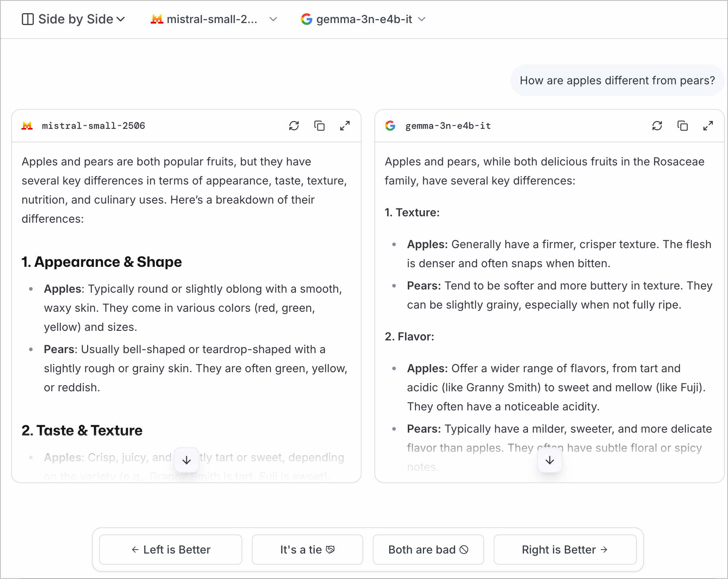This screenshot has height=579, width=728.
Task: Copy the gemma-3n-e4b-it response
Action: [x=683, y=126]
